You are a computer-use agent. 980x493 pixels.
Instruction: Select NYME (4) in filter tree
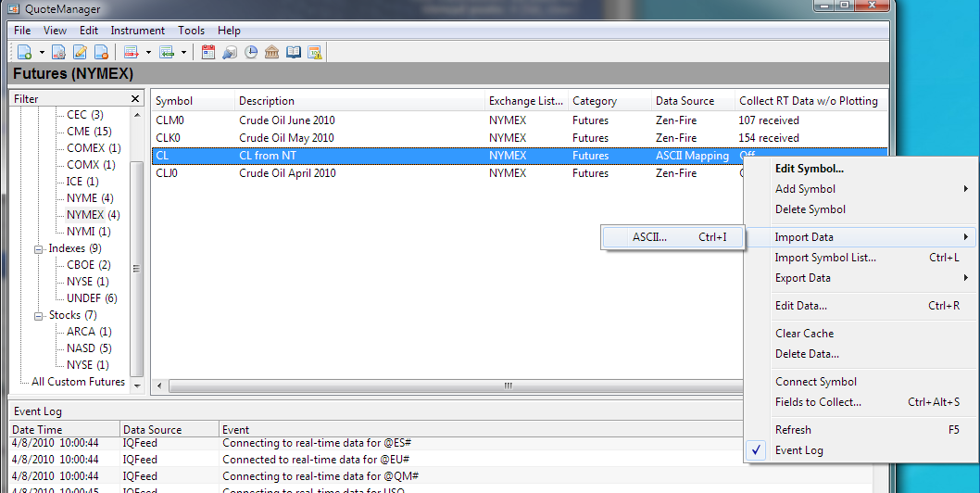pos(90,198)
